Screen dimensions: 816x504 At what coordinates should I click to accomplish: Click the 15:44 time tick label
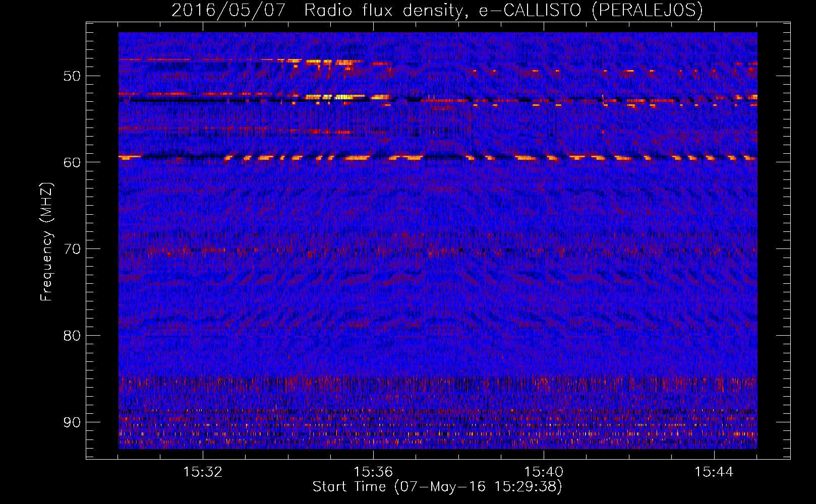714,472
